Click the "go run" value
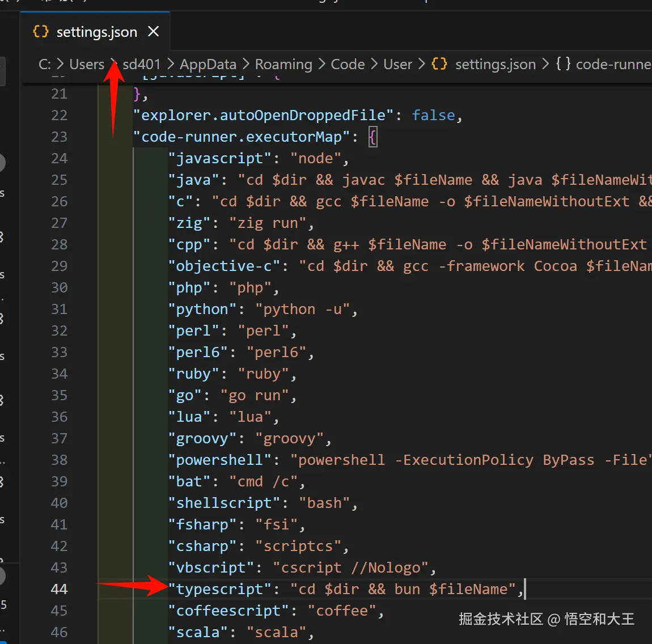This screenshot has height=644, width=652. click(x=255, y=395)
